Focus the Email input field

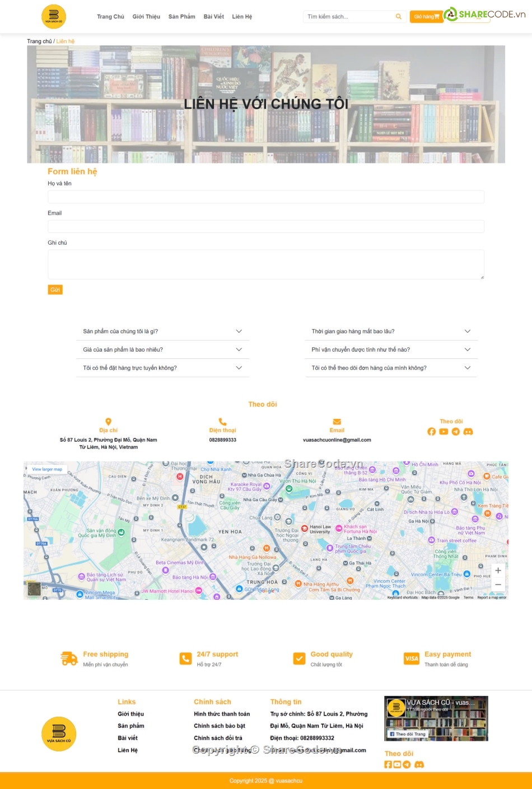(x=266, y=226)
